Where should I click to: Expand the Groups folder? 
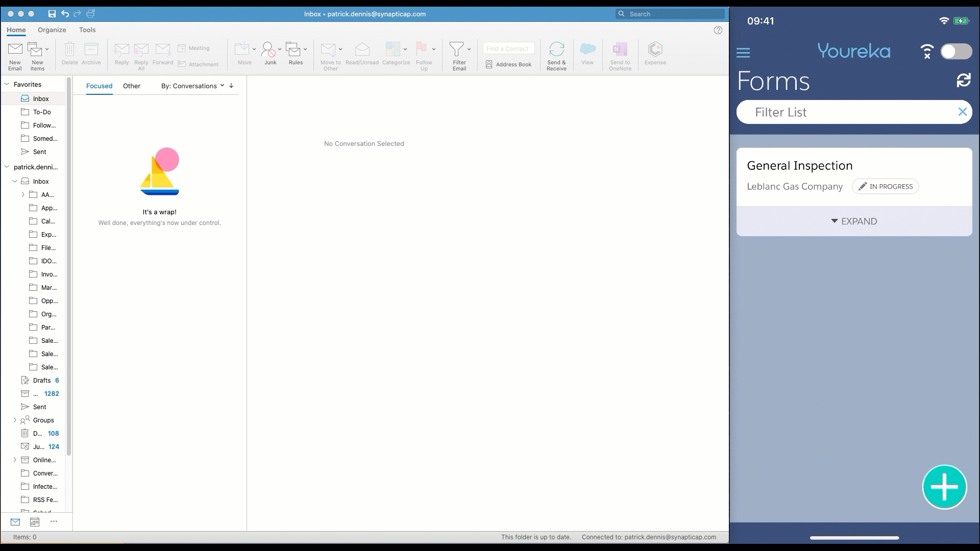point(15,420)
